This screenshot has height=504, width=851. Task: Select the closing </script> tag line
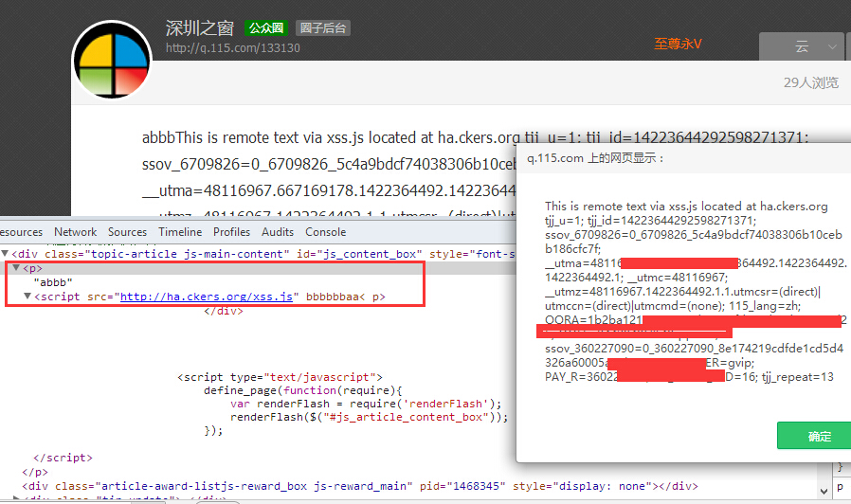coord(63,458)
